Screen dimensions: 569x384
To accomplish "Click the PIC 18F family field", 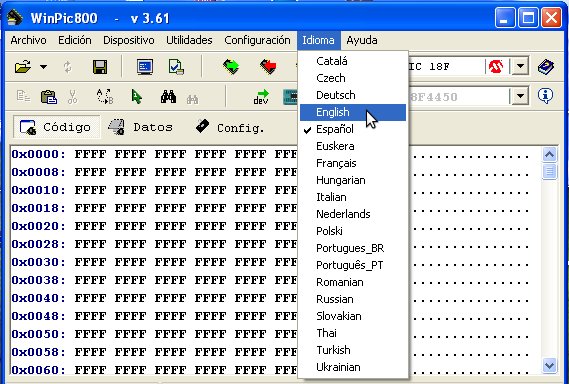I will [447, 66].
